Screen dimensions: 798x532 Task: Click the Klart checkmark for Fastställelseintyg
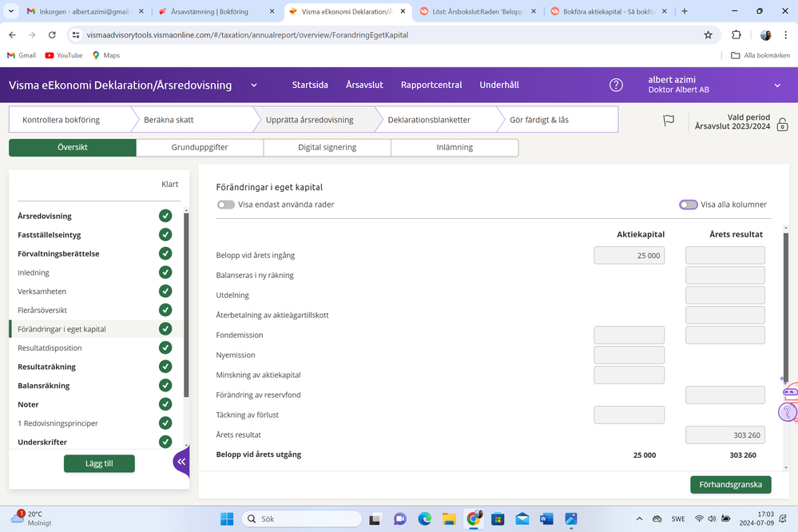point(165,235)
